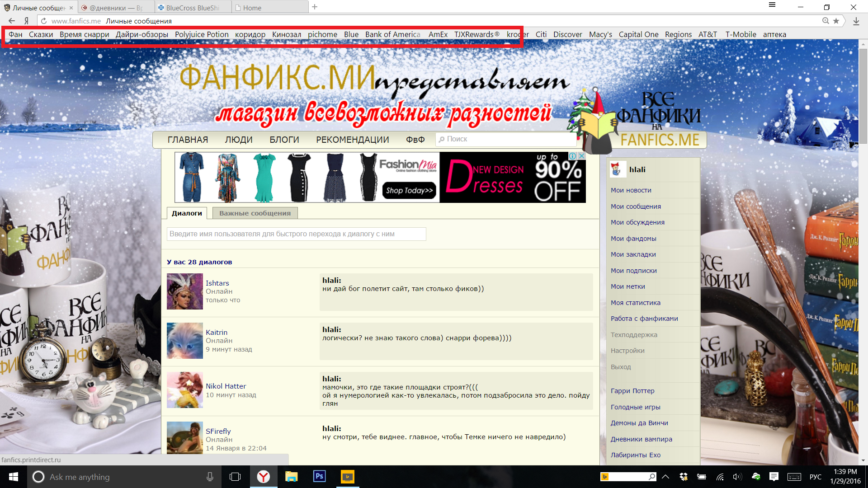The image size is (868, 488).
Task: Click Ishtars avatar thumbnail
Action: pyautogui.click(x=185, y=291)
